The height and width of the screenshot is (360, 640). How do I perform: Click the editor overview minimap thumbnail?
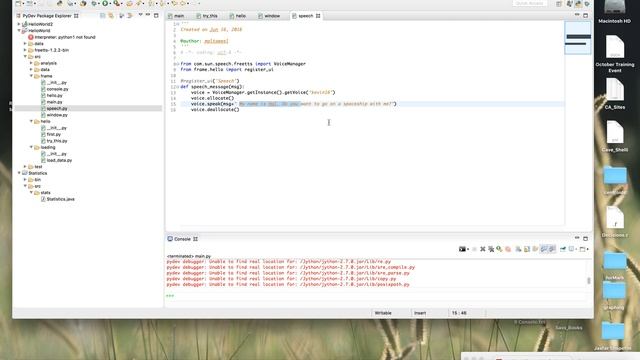click(578, 38)
